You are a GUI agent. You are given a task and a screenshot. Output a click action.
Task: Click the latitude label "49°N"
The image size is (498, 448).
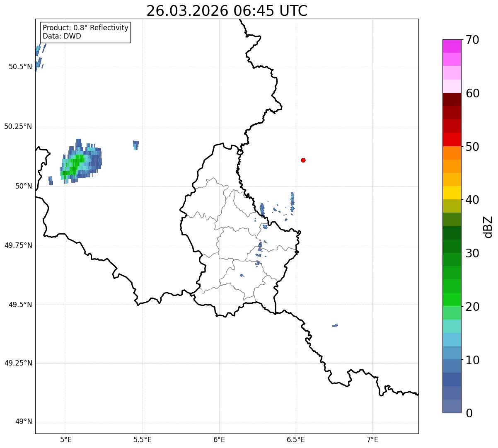pyautogui.click(x=24, y=422)
